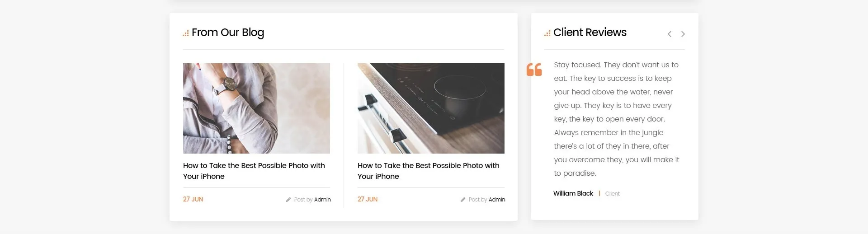Image resolution: width=868 pixels, height=234 pixels.
Task: Open first iPhone photo article title
Action: [x=254, y=171]
